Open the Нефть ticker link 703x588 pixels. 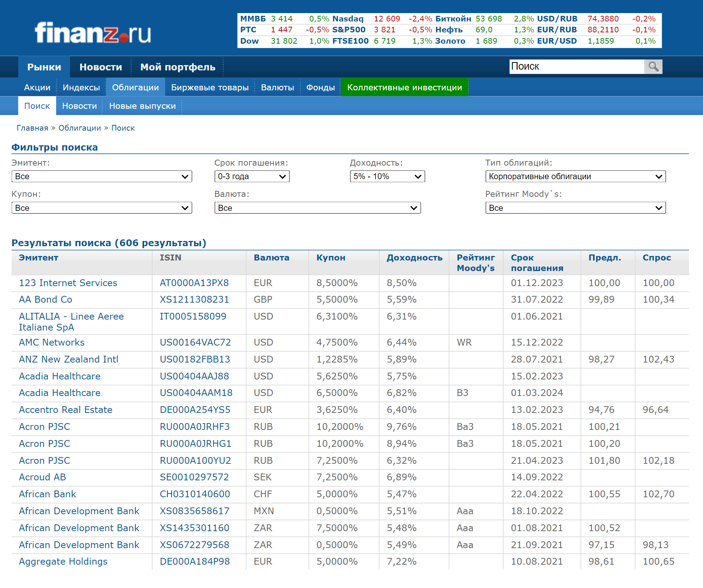coord(449,30)
